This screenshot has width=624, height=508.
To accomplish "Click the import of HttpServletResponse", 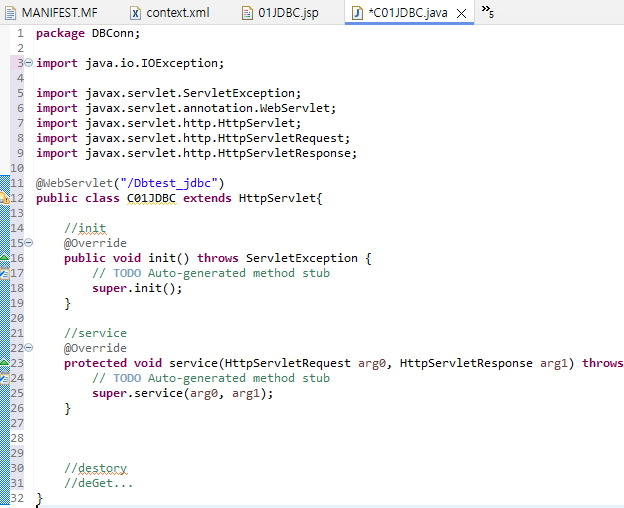I will [x=197, y=153].
